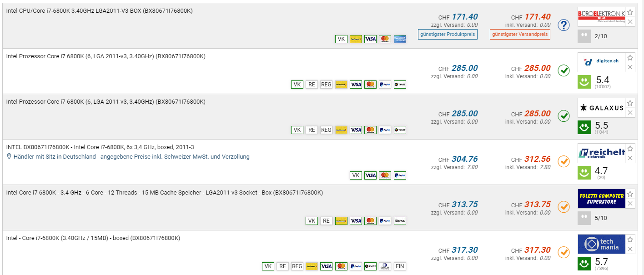Click the Klarna payment icon in Foletti offer
The image size is (644, 275).
tap(400, 221)
